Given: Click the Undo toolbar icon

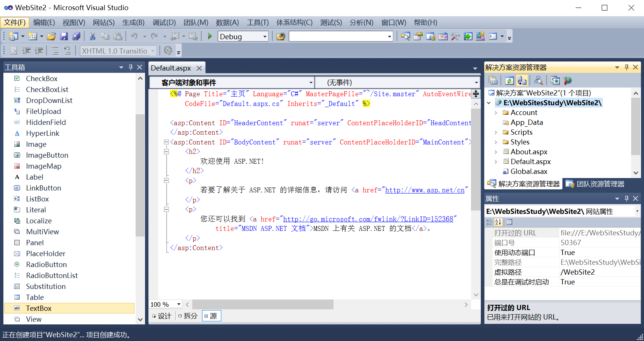Looking at the screenshot, I should pos(135,36).
